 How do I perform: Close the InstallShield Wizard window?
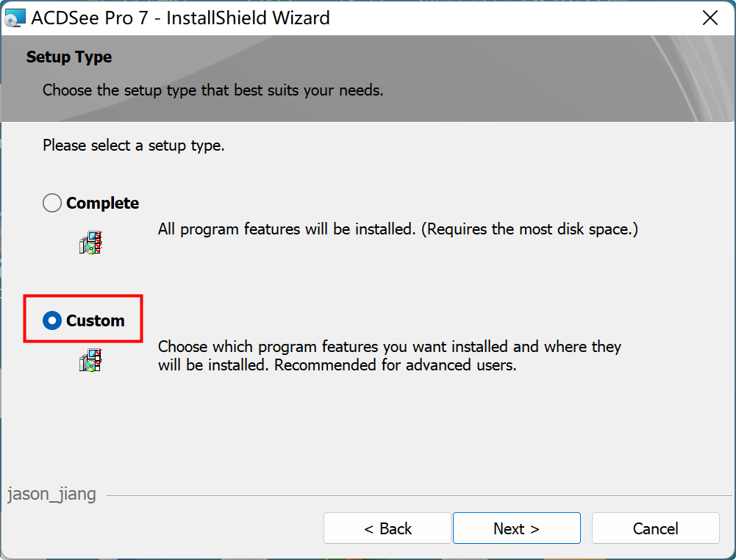coord(710,18)
